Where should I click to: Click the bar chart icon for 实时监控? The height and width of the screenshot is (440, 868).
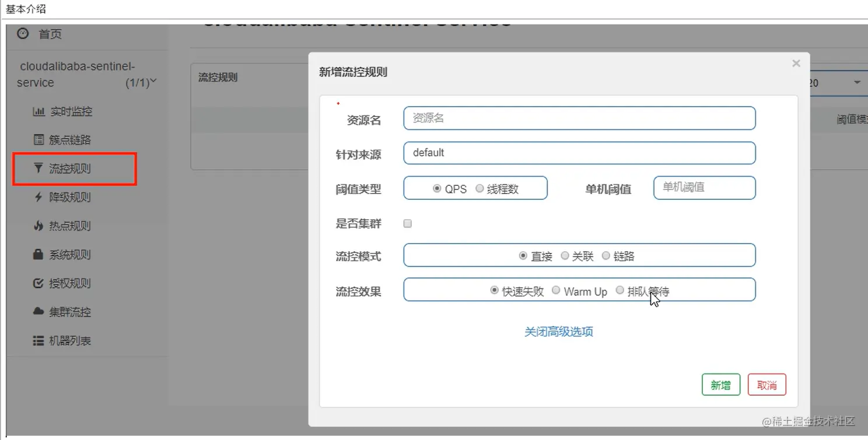(38, 111)
